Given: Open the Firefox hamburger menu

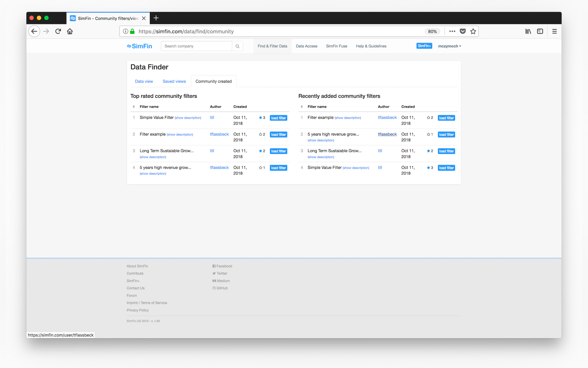Looking at the screenshot, I should 554,31.
